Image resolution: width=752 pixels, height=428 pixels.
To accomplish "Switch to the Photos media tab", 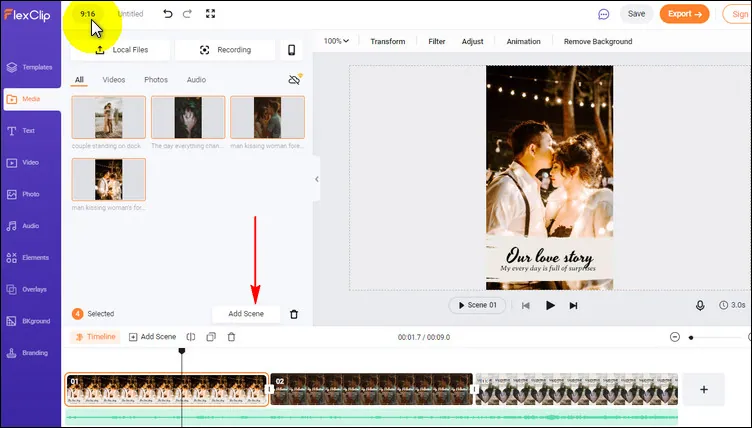I will 156,80.
